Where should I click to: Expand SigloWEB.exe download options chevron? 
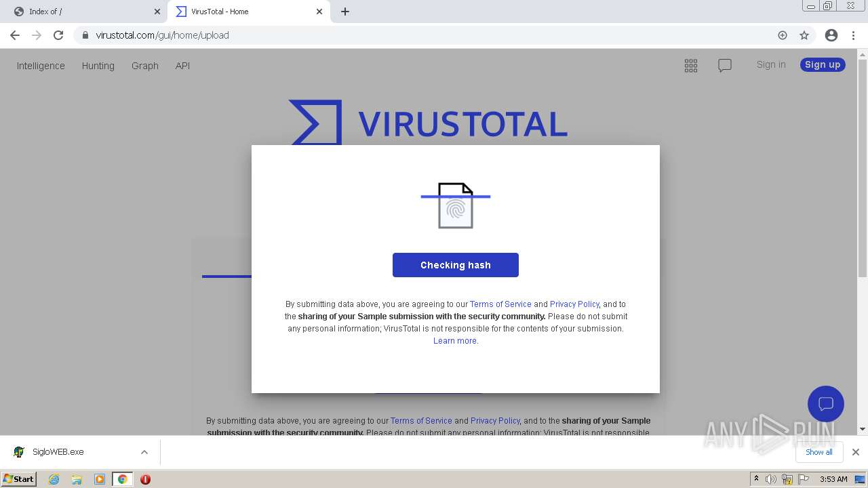pyautogui.click(x=144, y=452)
